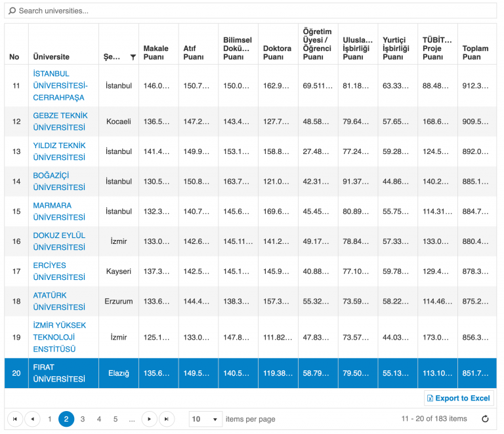This screenshot has width=504, height=434.
Task: Click Bilimsel score 145.11… cell
Action: pos(238,241)
